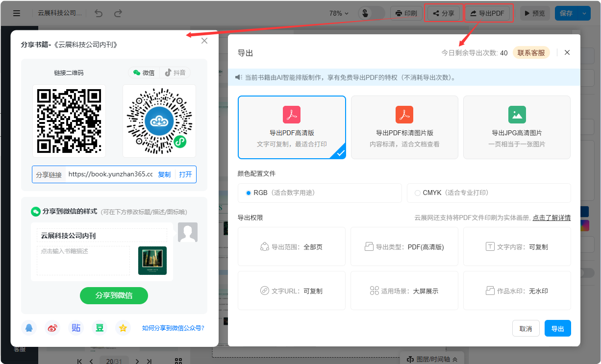
Task: Click the Tieba share icon
Action: pyautogui.click(x=76, y=328)
